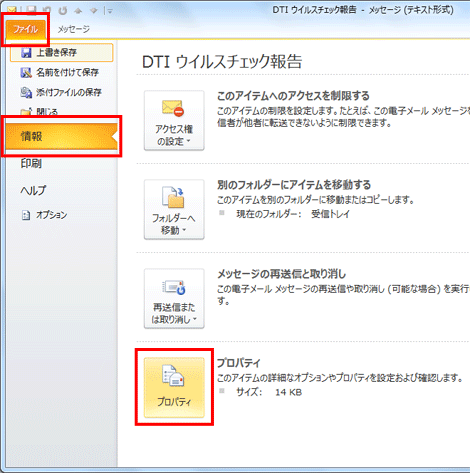Select 添付ファイルの保存
Screen dimensions: 470x473
pyautogui.click(x=62, y=92)
